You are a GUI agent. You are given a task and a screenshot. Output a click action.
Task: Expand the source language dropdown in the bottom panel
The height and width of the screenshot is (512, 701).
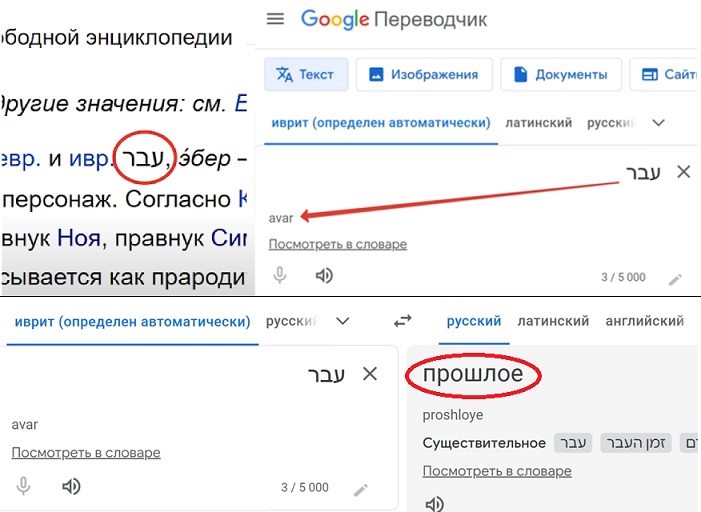click(x=343, y=321)
